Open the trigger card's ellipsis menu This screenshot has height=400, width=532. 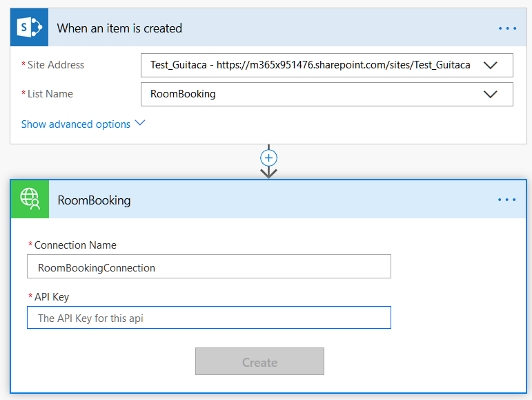507,28
